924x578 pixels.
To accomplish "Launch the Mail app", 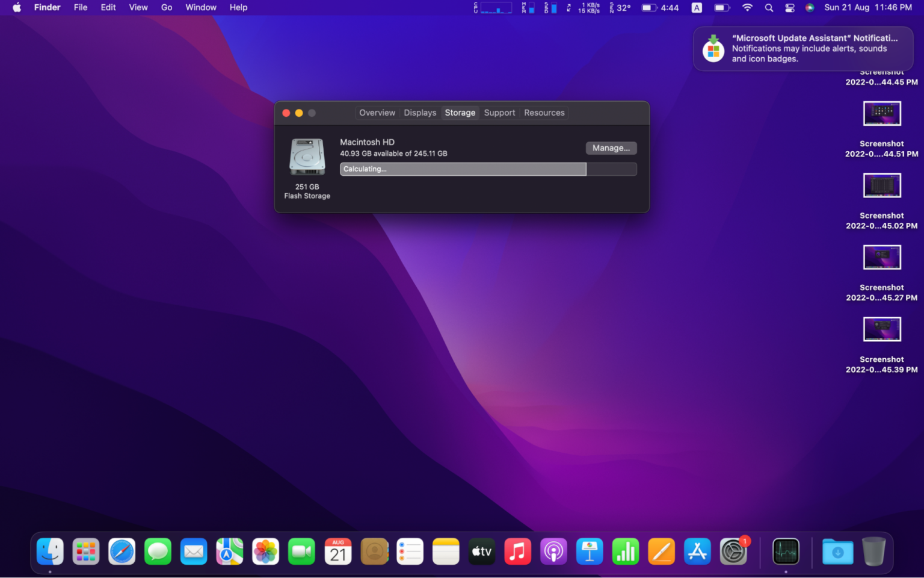I will pos(194,552).
